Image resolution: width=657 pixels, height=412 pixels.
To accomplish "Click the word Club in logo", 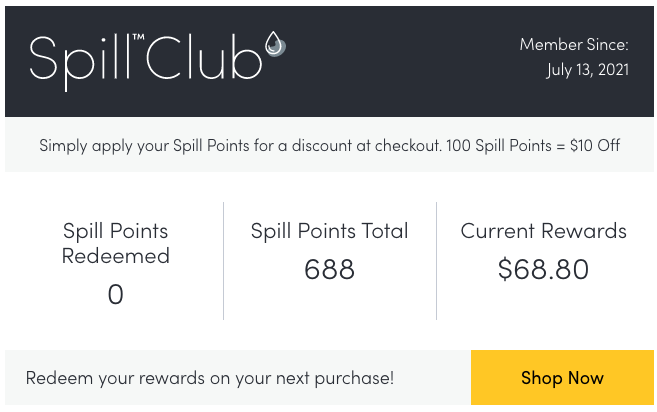I will tap(204, 57).
